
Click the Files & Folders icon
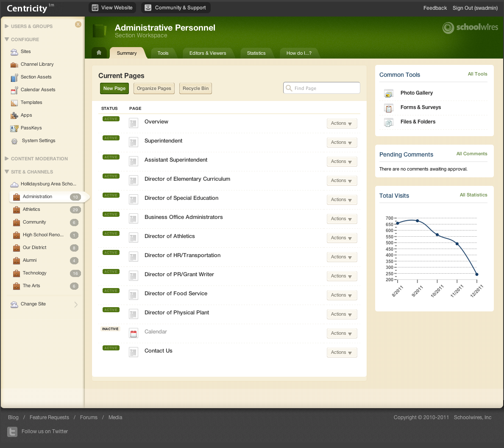388,122
